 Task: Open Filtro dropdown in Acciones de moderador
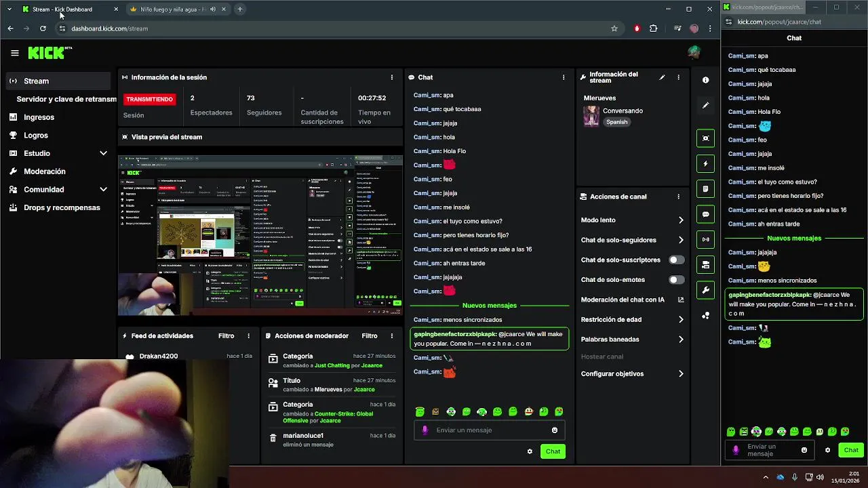(370, 335)
